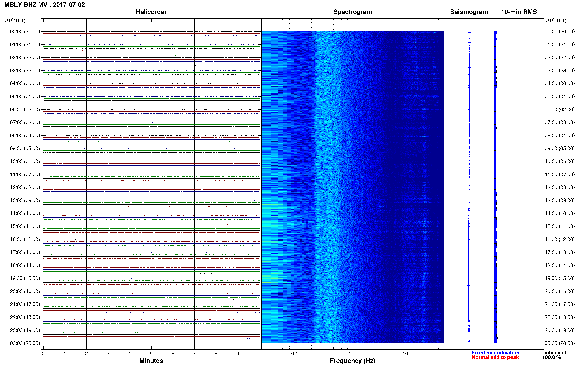This screenshot has width=588, height=368.
Task: Click the Normalised to peak legend text
Action: tap(495, 357)
